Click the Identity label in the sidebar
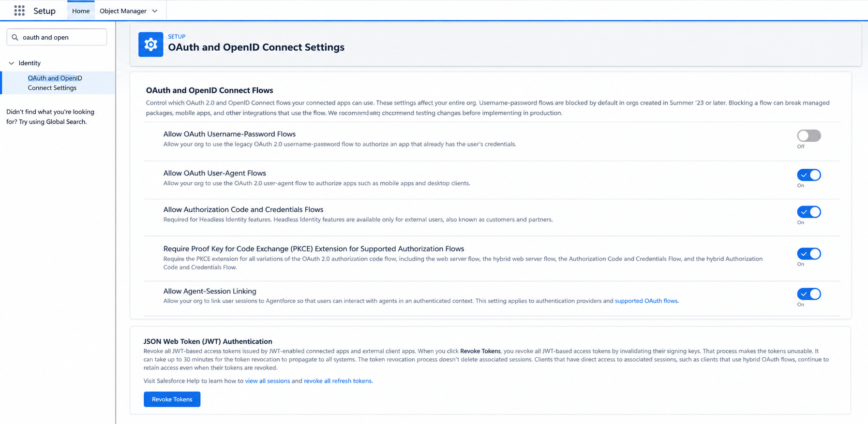Viewport: 868px width, 424px height. coord(30,63)
